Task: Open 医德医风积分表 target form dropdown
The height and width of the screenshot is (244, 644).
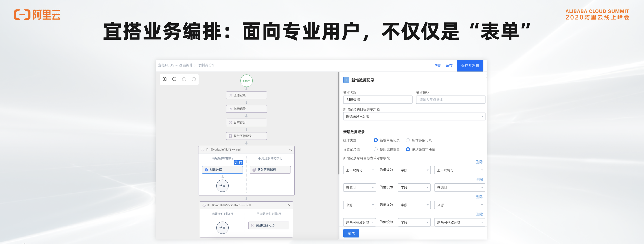Action: pyautogui.click(x=414, y=116)
